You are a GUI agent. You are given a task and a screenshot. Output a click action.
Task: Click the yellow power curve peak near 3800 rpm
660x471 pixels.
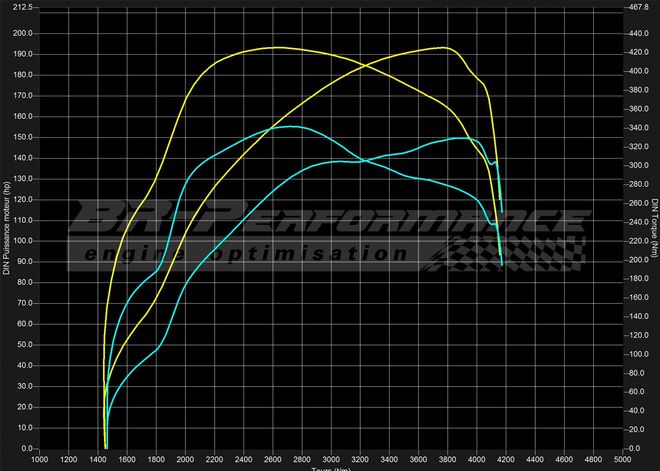pos(445,47)
